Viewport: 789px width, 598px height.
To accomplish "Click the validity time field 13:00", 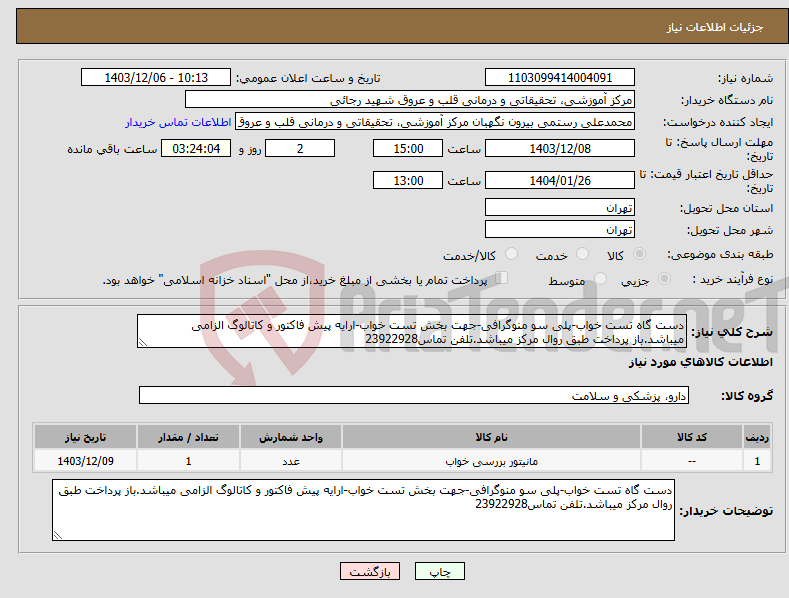I will point(408,180).
